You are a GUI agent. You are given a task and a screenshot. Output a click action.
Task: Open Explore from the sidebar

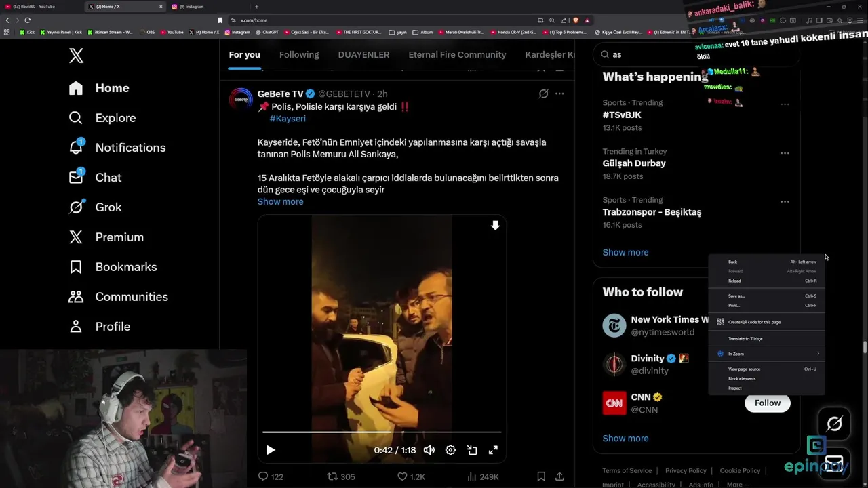[x=102, y=118]
